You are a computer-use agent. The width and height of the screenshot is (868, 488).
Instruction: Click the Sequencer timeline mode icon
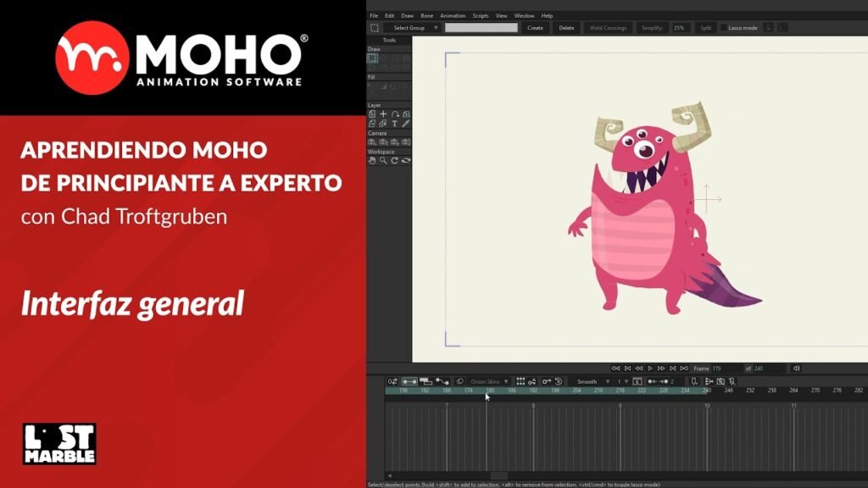(x=426, y=381)
